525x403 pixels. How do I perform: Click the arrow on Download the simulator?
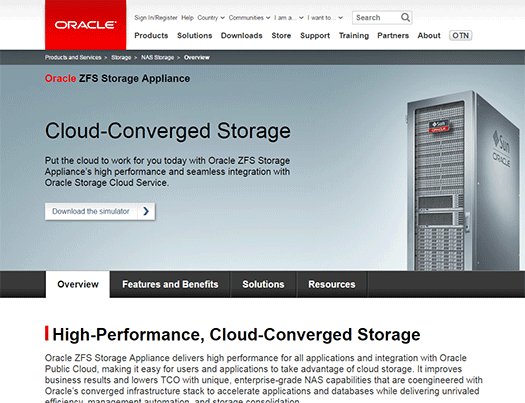pyautogui.click(x=146, y=211)
